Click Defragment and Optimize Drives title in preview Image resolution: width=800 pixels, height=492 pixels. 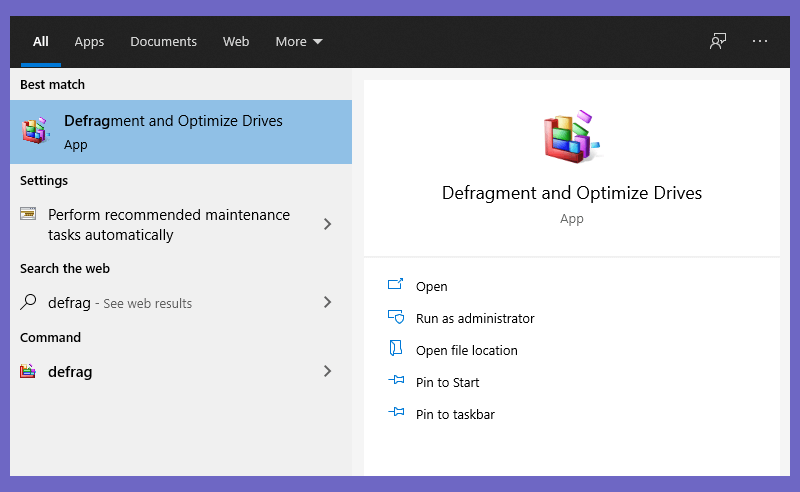[x=572, y=193]
